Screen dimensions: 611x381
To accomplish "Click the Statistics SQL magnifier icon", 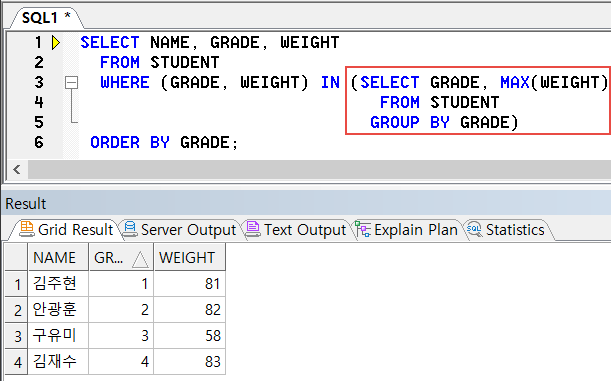I will [474, 229].
